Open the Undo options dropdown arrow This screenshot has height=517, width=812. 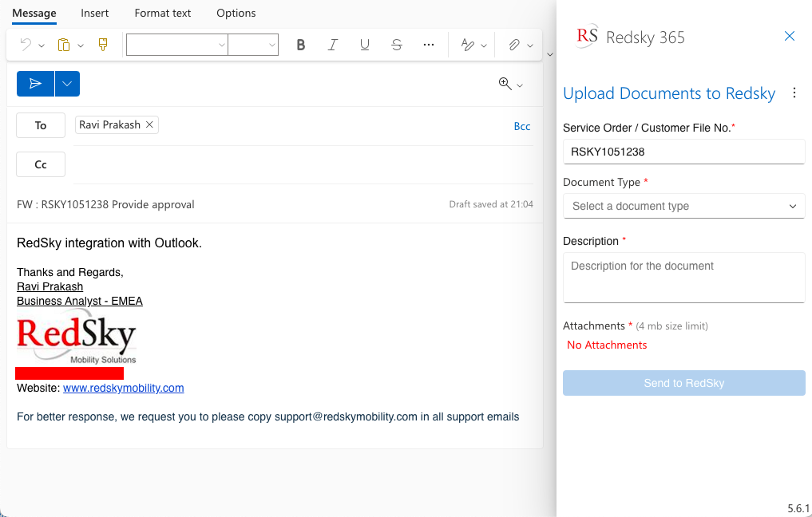tap(42, 46)
